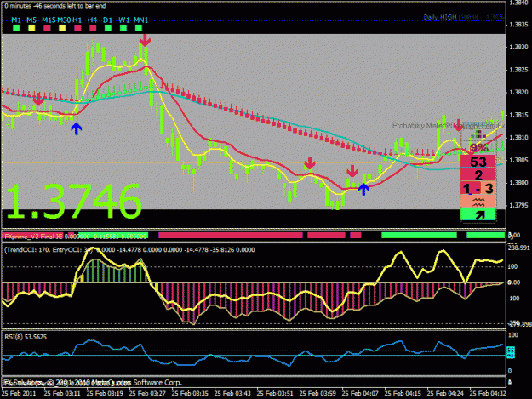Select the red sell arrow at the 03:27 peak
This screenshot has height=399, width=532.
click(x=145, y=40)
